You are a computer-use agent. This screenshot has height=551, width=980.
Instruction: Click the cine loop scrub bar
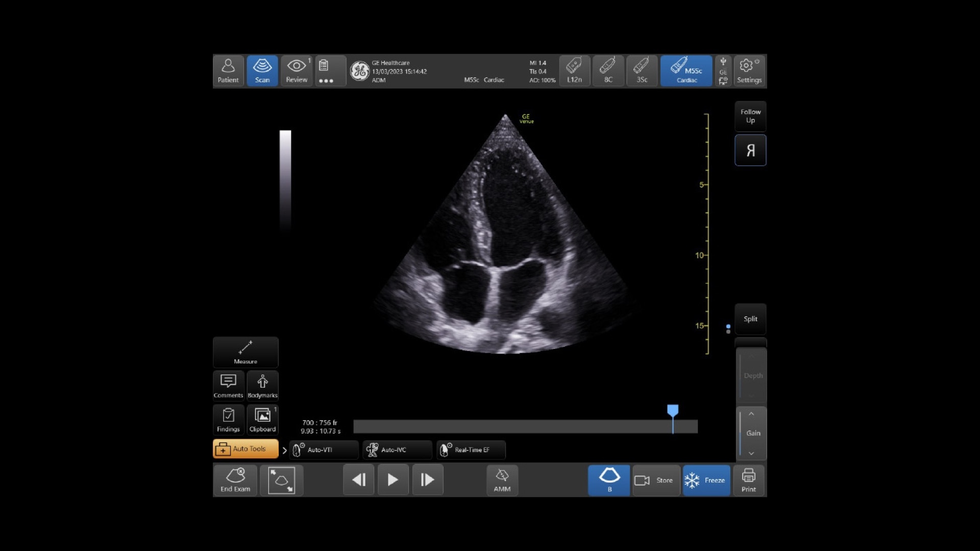(x=525, y=427)
